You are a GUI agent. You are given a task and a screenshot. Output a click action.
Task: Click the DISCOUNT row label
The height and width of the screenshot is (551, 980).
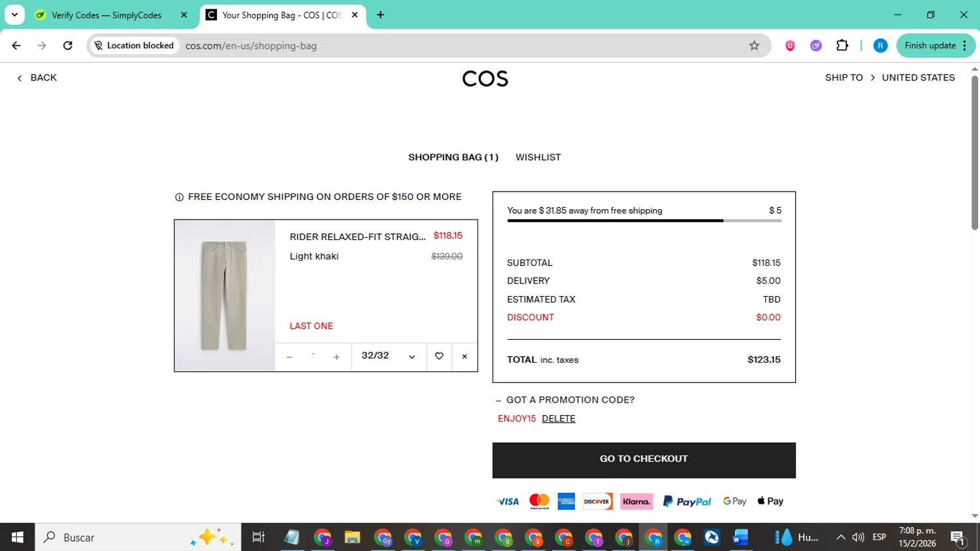click(x=531, y=318)
